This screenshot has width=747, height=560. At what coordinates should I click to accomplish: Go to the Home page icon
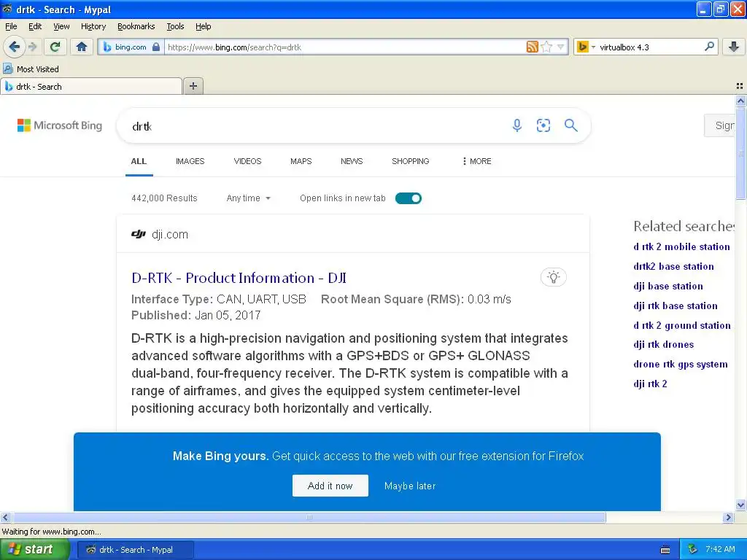click(x=82, y=47)
